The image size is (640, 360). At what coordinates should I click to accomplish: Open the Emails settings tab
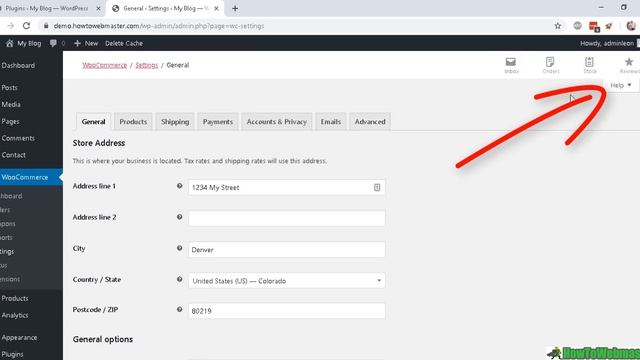331,122
